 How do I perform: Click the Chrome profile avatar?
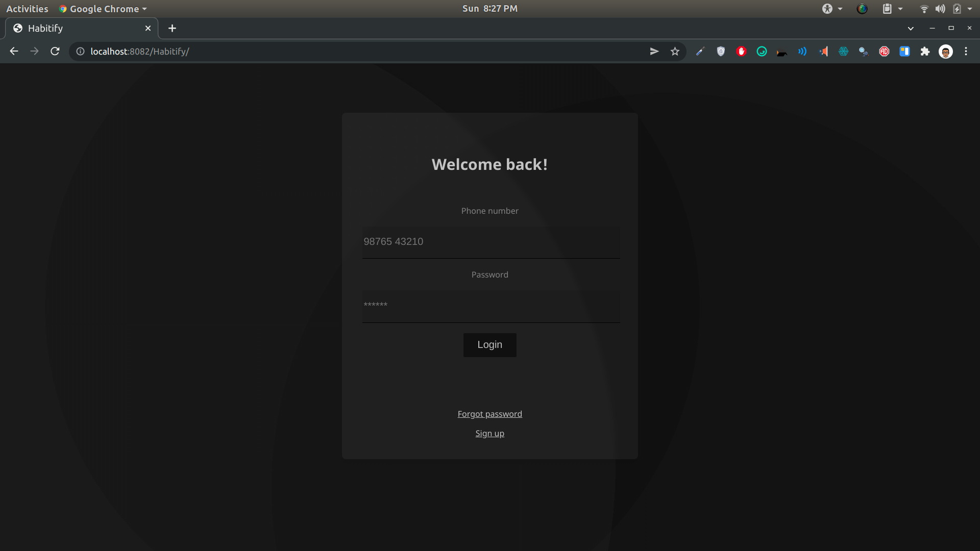tap(945, 52)
